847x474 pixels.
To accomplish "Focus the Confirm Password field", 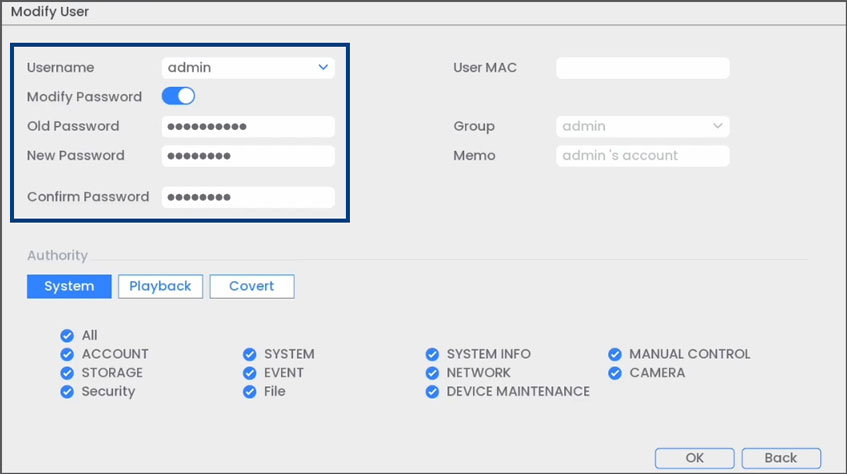I will click(x=247, y=197).
